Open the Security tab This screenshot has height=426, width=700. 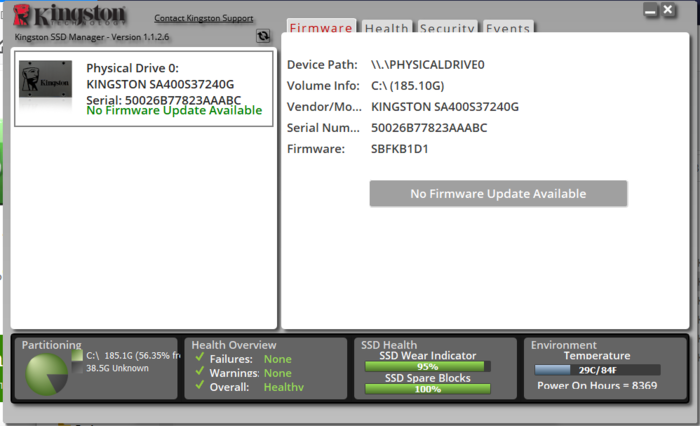(447, 29)
